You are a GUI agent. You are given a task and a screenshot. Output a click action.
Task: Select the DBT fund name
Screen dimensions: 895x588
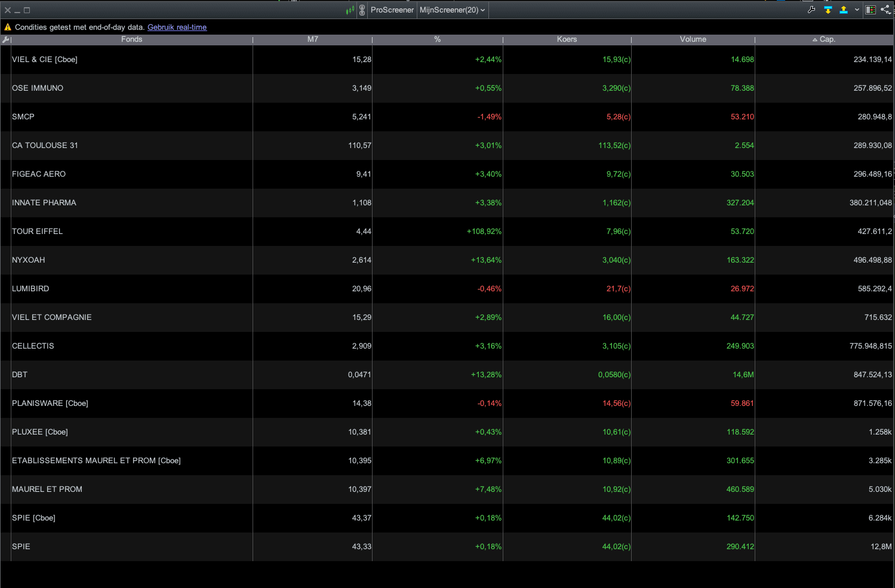(20, 375)
